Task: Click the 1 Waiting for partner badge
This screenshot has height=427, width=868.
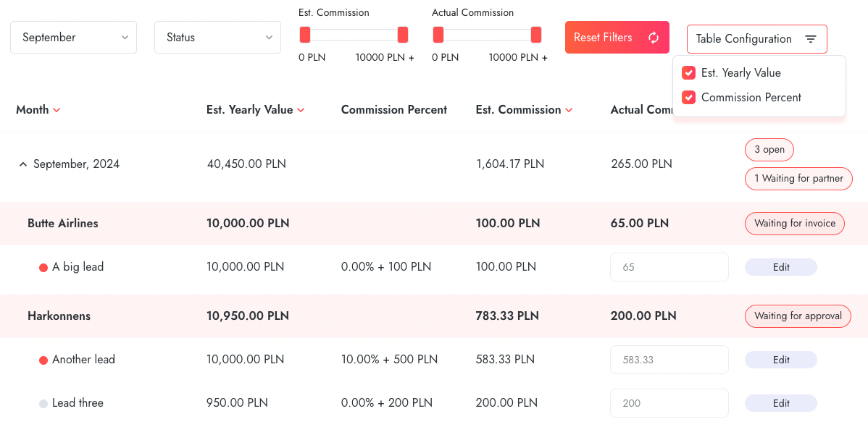Action: (798, 179)
